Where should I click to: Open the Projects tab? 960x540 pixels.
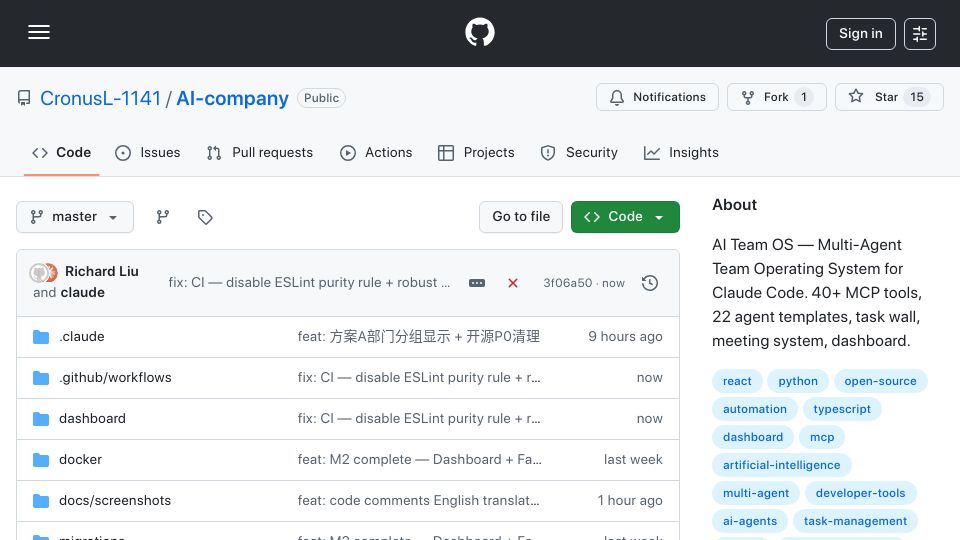coord(476,152)
